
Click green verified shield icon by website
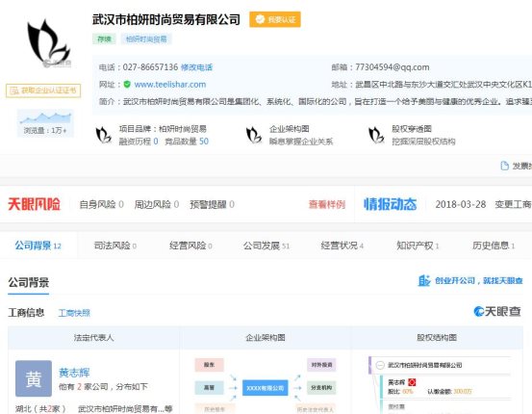pos(127,84)
